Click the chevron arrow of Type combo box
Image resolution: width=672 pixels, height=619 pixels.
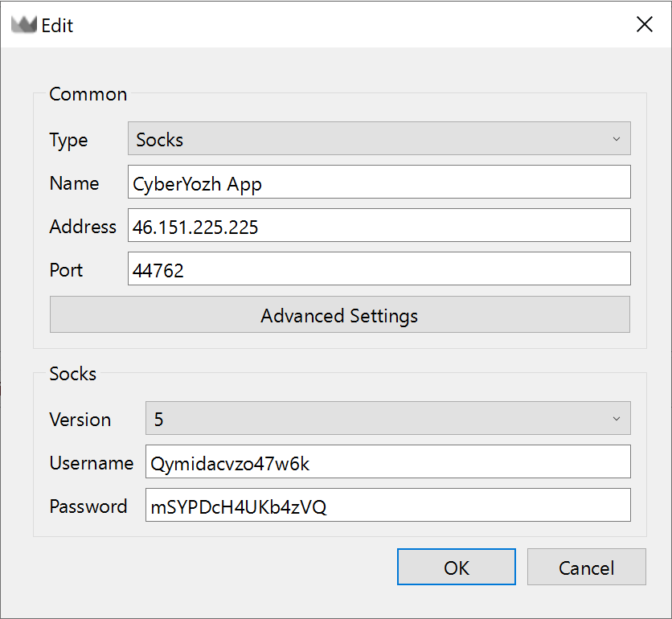click(x=617, y=139)
